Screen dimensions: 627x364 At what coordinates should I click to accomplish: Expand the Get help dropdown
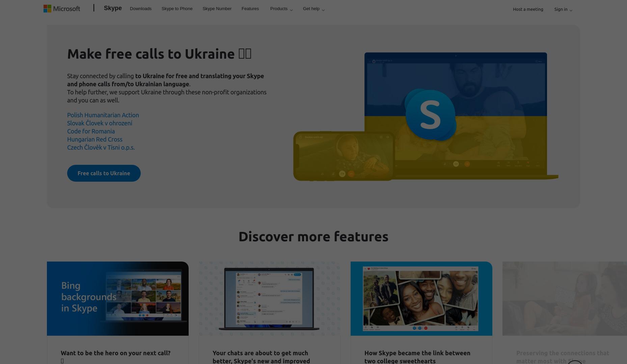pyautogui.click(x=313, y=9)
